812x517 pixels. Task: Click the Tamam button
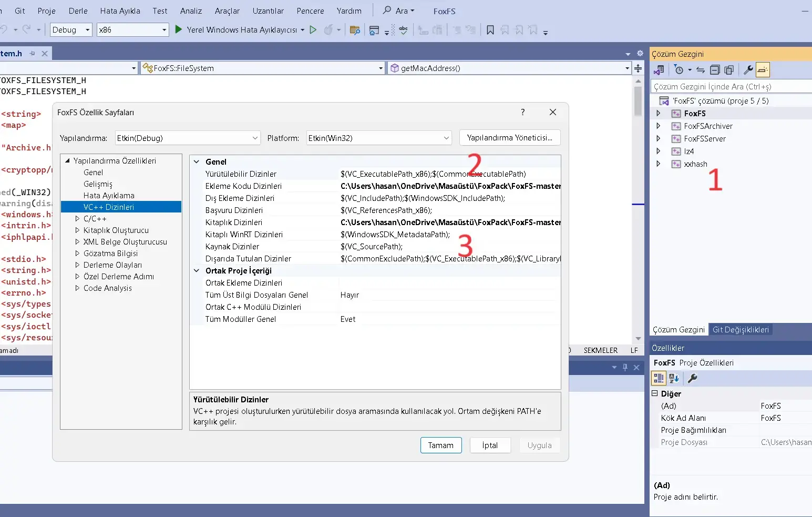tap(440, 445)
